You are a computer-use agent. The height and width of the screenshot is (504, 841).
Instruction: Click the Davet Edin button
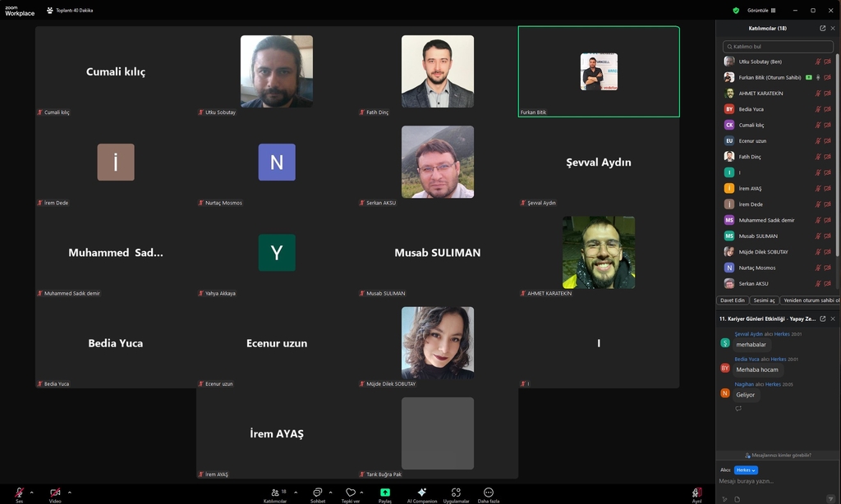(x=732, y=300)
